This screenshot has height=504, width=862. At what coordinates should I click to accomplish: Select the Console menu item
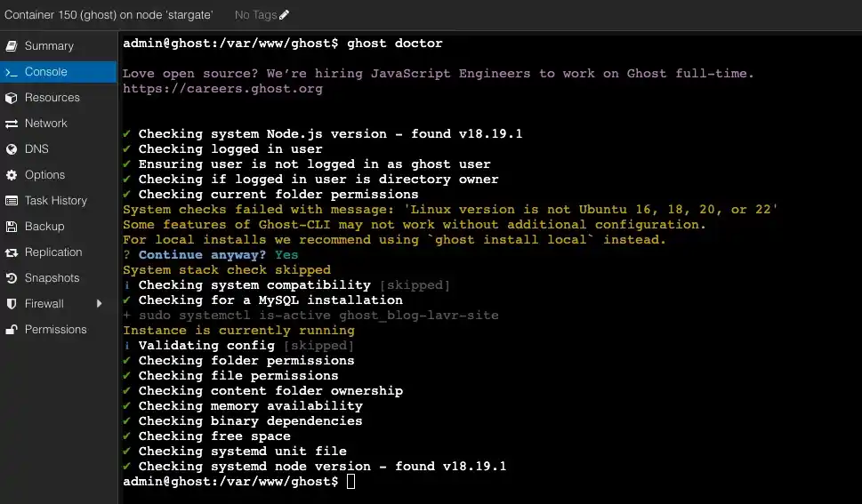[x=59, y=72]
